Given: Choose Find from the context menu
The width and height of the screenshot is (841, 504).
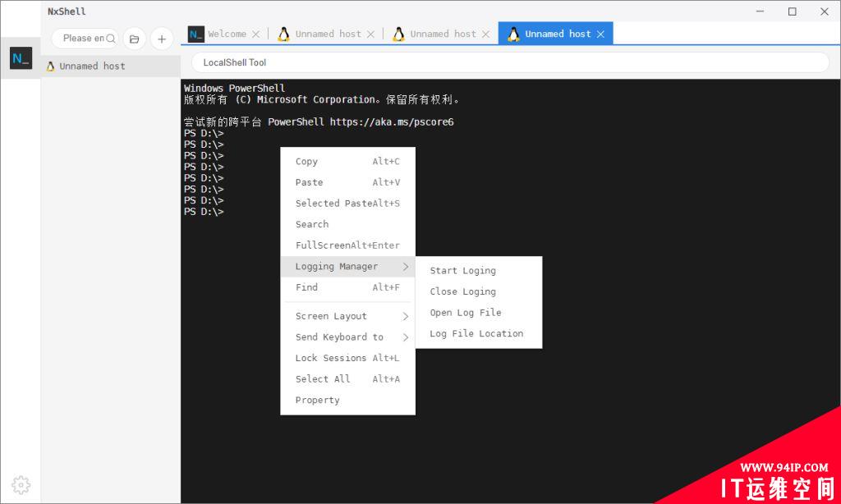Looking at the screenshot, I should point(347,287).
